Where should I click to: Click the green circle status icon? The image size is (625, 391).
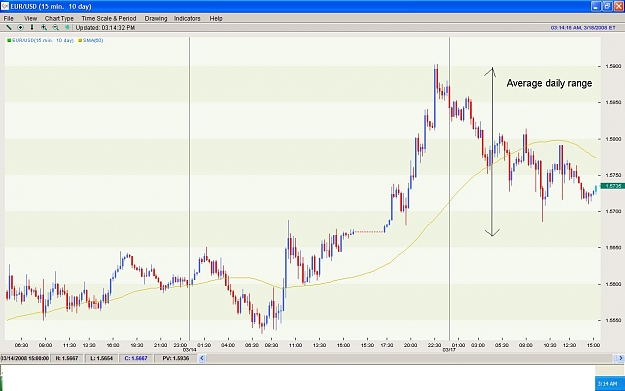point(67,28)
